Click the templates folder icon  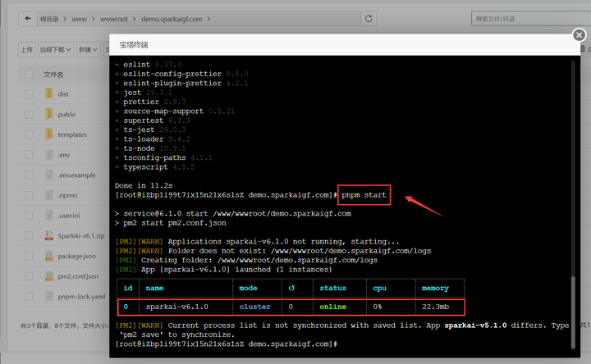[48, 134]
